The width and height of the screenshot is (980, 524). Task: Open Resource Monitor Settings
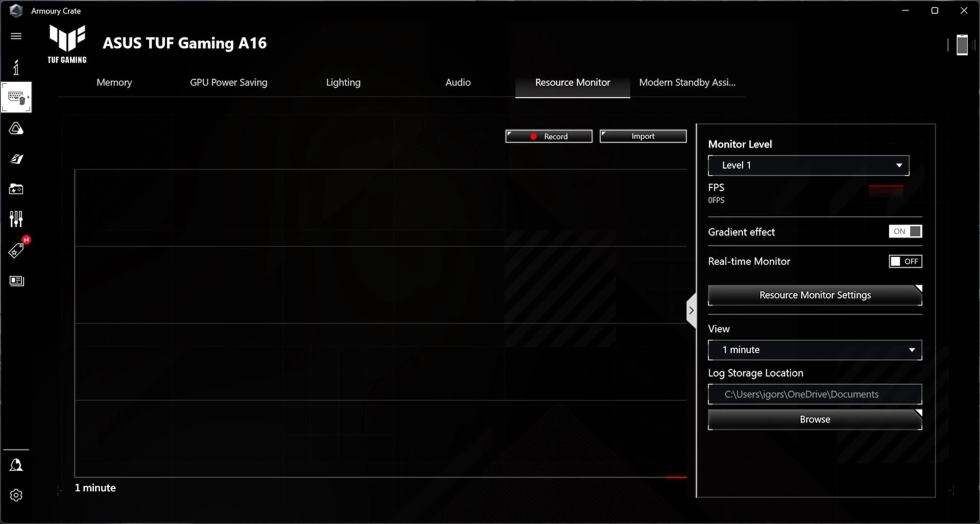(815, 295)
